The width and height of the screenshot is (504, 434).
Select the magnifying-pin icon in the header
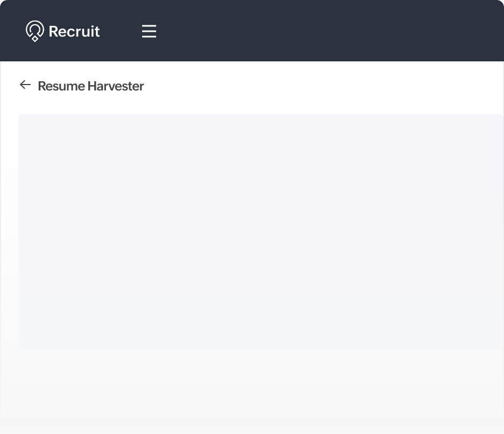click(x=34, y=31)
